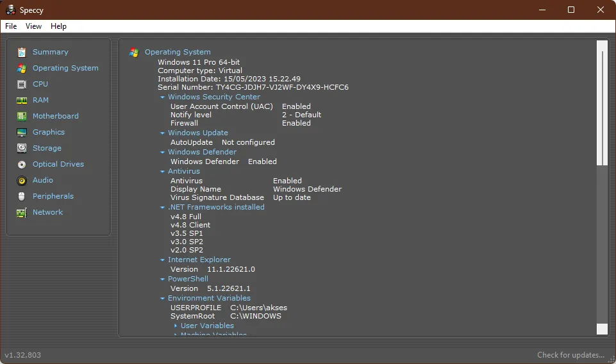The width and height of the screenshot is (616, 364).
Task: Click the Optical Drives disc icon
Action: [22, 164]
